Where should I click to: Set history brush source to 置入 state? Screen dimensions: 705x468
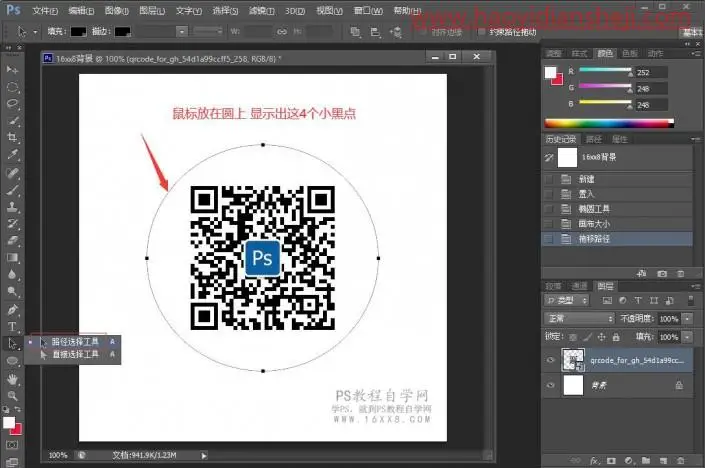point(549,194)
